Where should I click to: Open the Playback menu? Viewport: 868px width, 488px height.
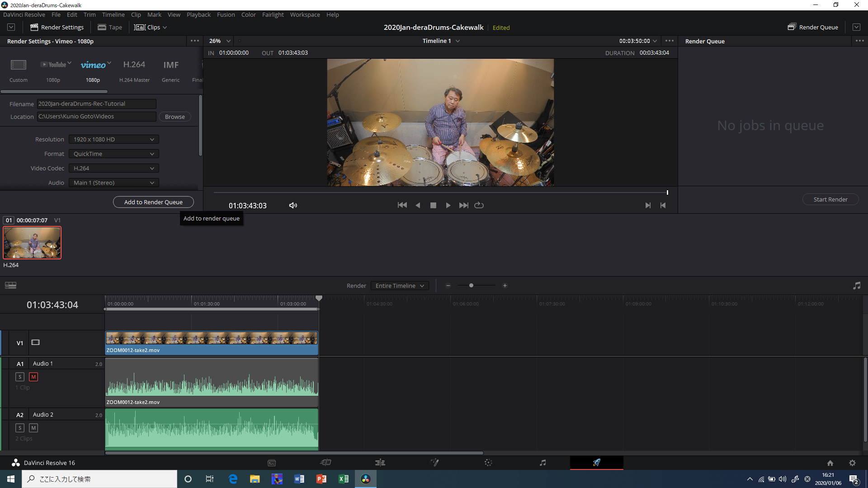point(198,14)
